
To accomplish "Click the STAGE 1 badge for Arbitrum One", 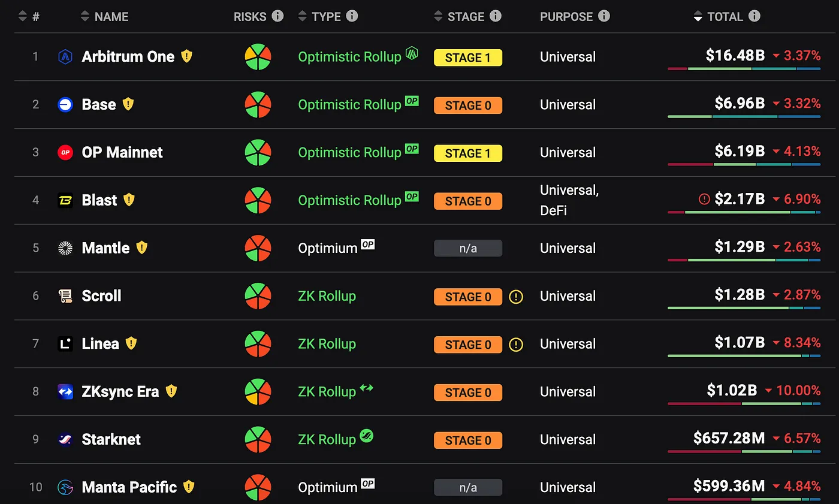I will point(467,58).
